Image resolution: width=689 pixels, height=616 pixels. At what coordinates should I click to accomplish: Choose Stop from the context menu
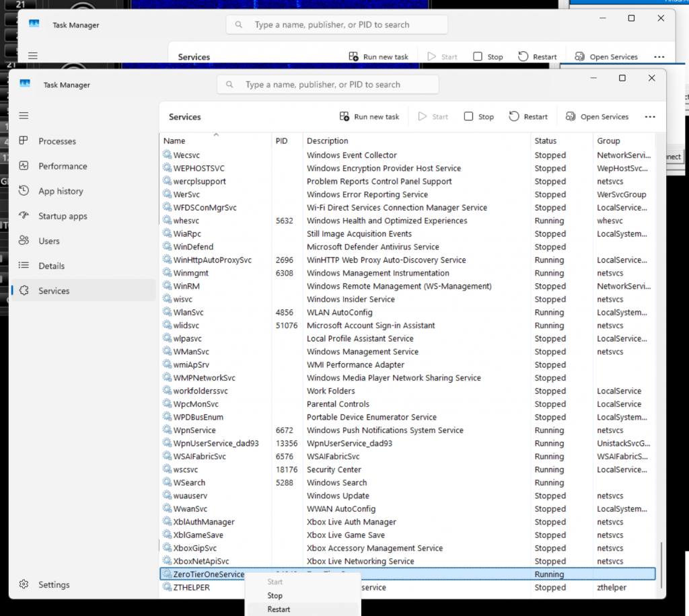(x=275, y=595)
